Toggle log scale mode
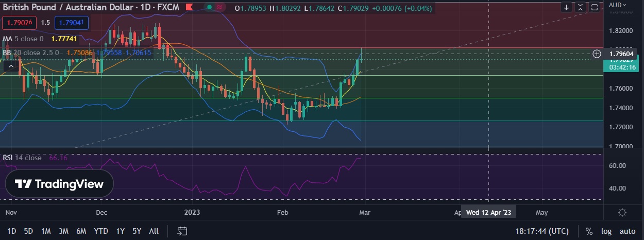 coord(606,231)
